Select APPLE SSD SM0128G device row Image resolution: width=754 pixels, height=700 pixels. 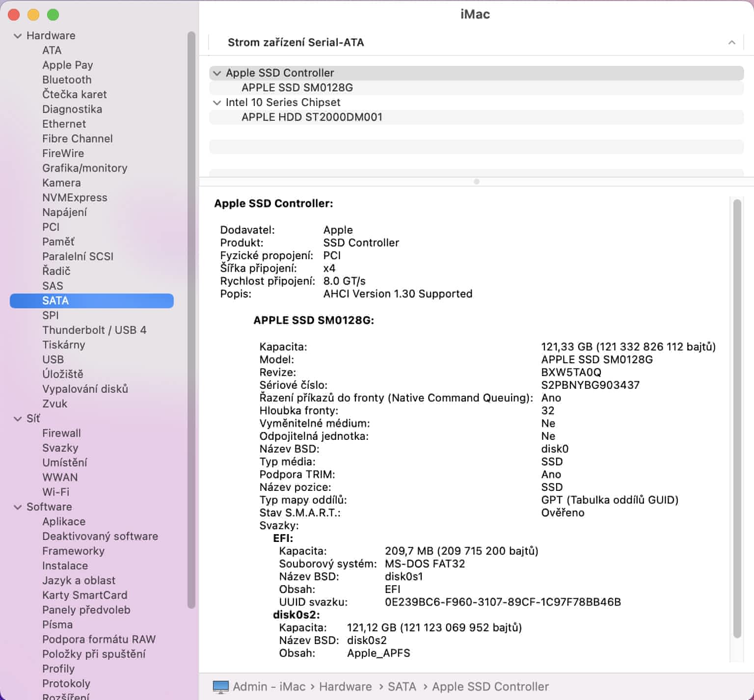(x=297, y=88)
